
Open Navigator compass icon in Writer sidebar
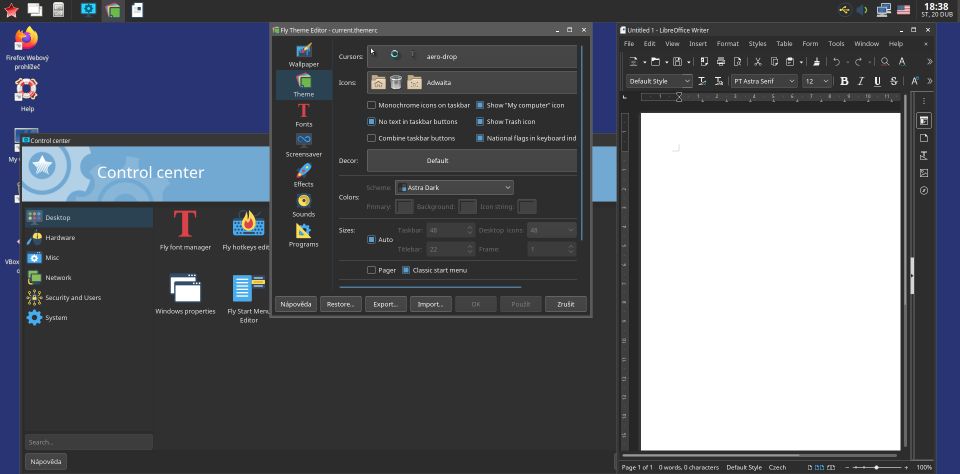[x=924, y=191]
